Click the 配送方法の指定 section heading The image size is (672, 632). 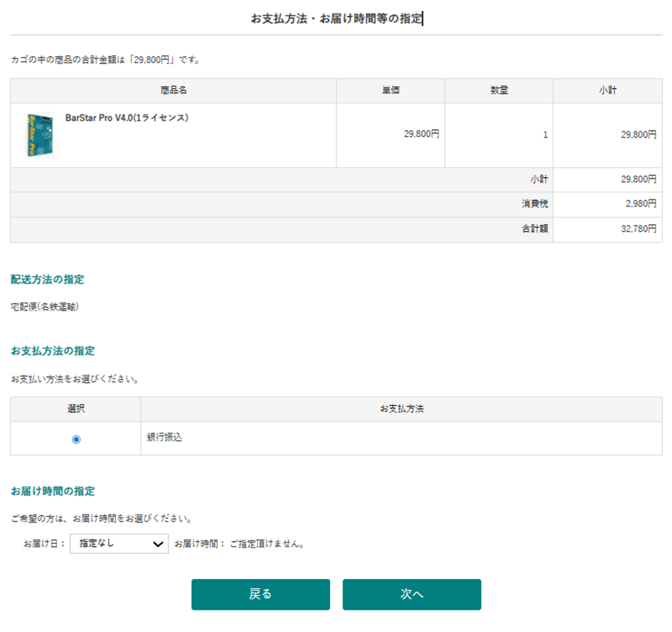click(48, 279)
